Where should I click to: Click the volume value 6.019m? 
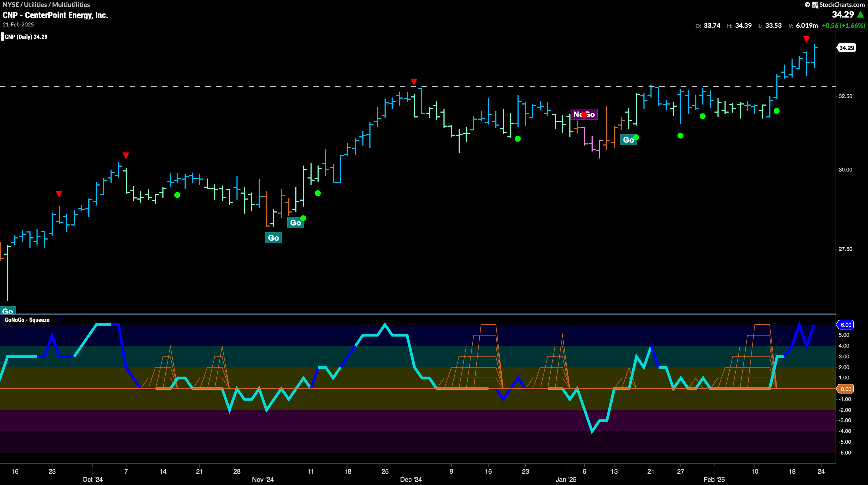click(807, 26)
